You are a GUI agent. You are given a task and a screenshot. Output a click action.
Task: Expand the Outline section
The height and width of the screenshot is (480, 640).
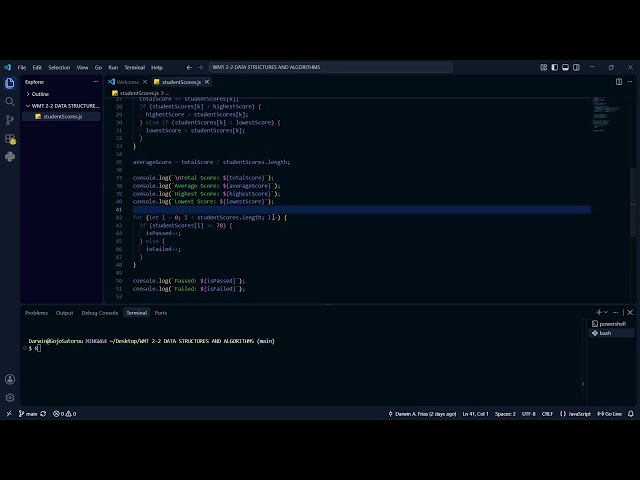[61, 94]
